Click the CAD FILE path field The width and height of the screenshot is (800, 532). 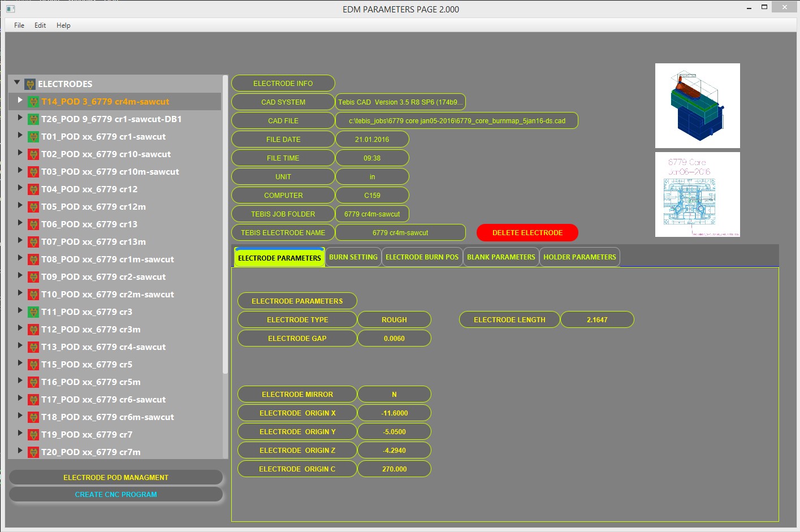click(x=457, y=121)
